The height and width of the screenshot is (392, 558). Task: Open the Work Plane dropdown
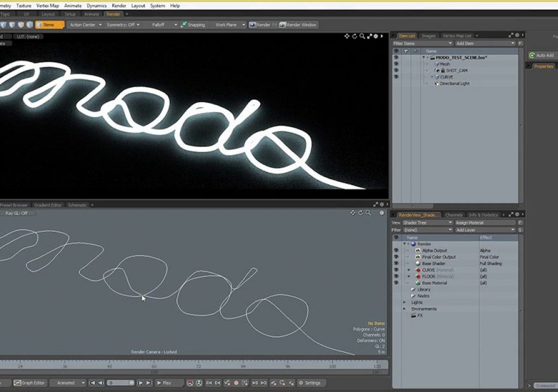pos(230,24)
